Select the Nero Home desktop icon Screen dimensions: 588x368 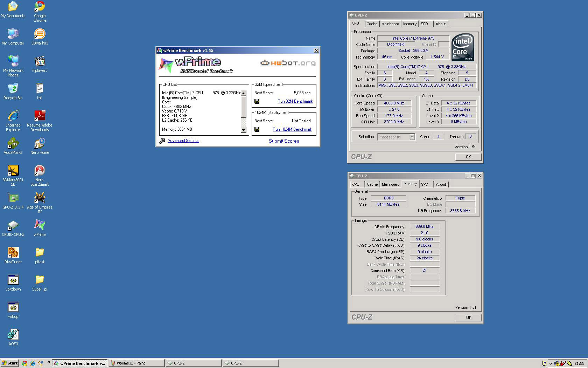(40, 146)
